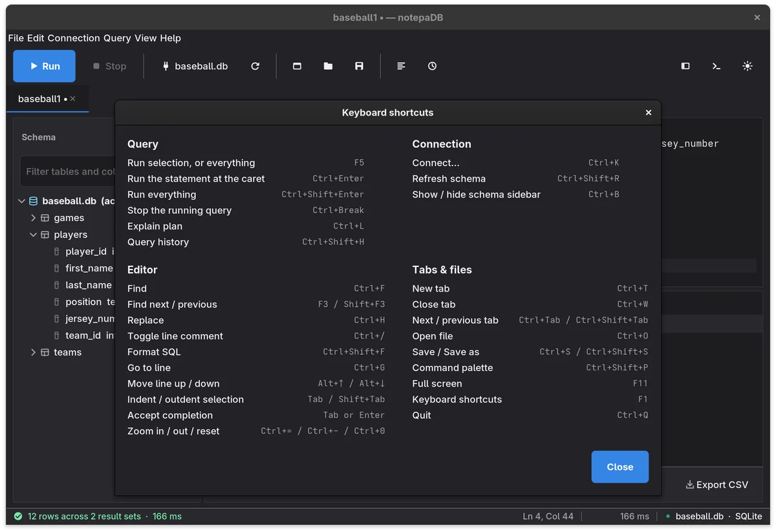Refresh schema using the circular arrow icon

pos(255,66)
